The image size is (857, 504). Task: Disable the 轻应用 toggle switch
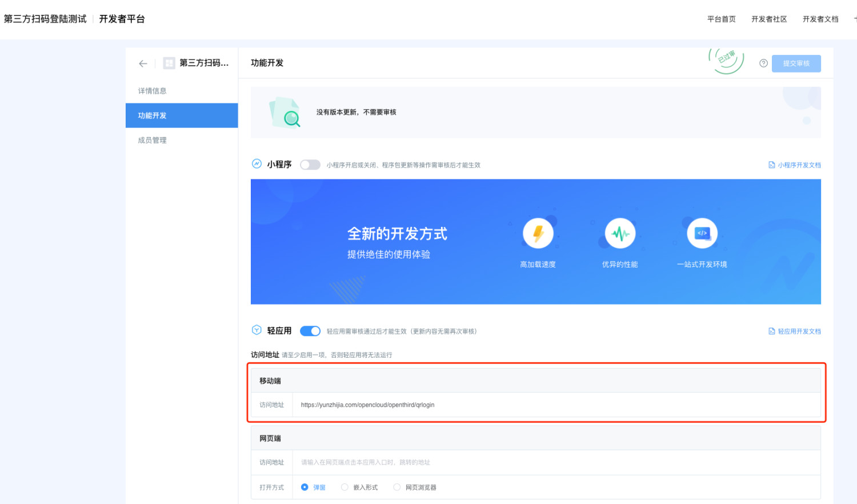[310, 331]
